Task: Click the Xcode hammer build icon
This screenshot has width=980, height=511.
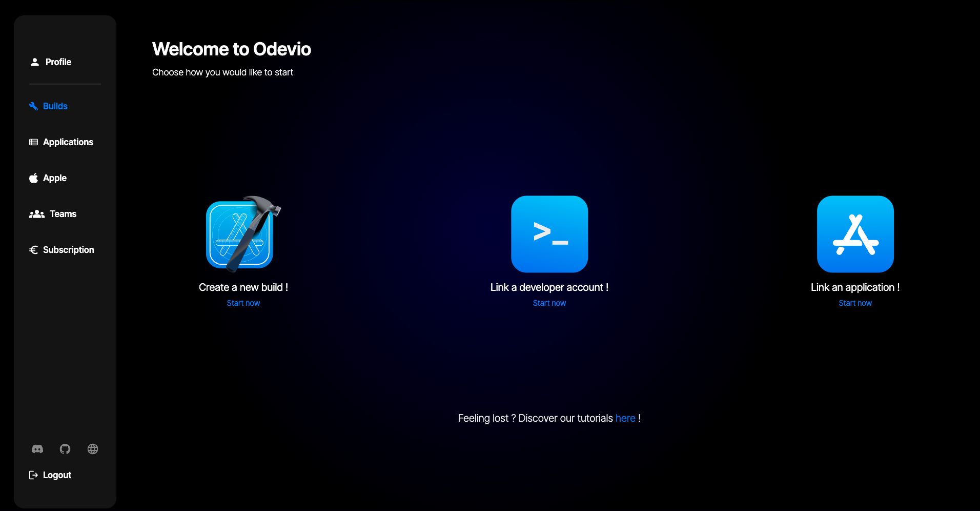Action: click(243, 234)
